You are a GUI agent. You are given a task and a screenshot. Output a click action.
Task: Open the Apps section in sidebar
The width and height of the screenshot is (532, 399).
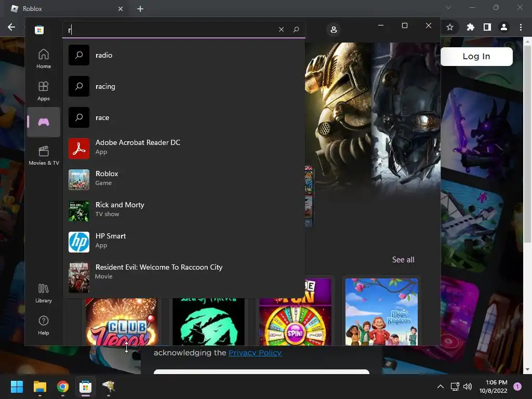pyautogui.click(x=44, y=91)
